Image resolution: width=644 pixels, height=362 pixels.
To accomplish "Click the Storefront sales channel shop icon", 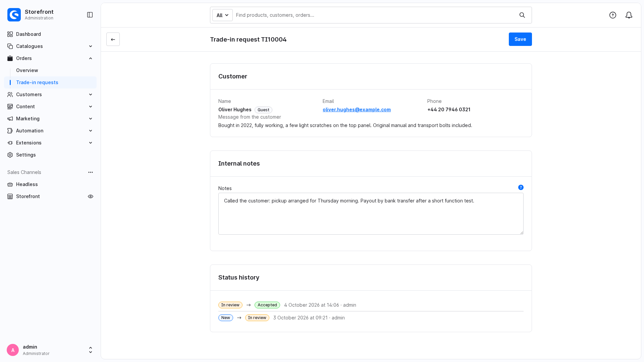I will click(x=10, y=196).
